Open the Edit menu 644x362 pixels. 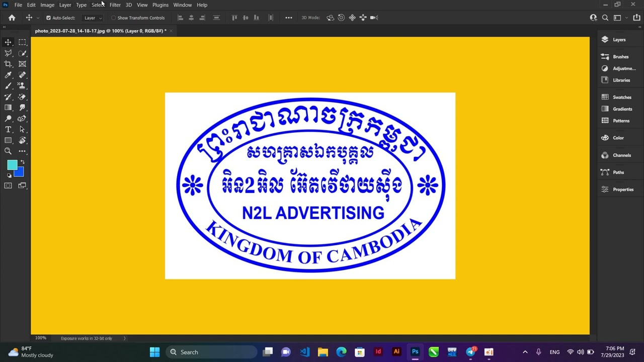click(x=31, y=5)
